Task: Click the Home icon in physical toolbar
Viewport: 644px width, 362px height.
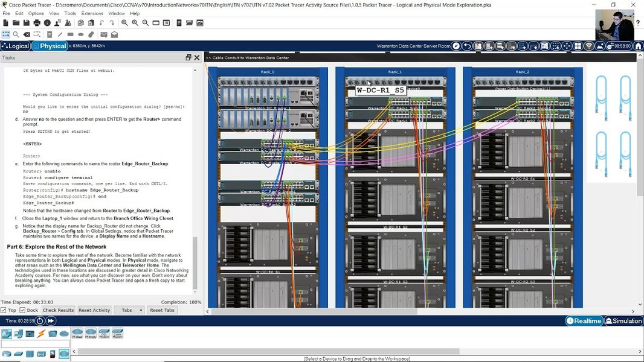Action: tap(638, 46)
